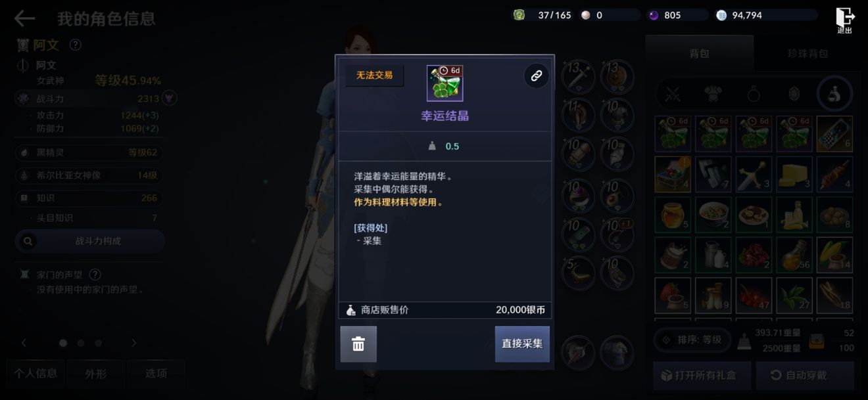Switch to the 背包 tab

pos(700,53)
